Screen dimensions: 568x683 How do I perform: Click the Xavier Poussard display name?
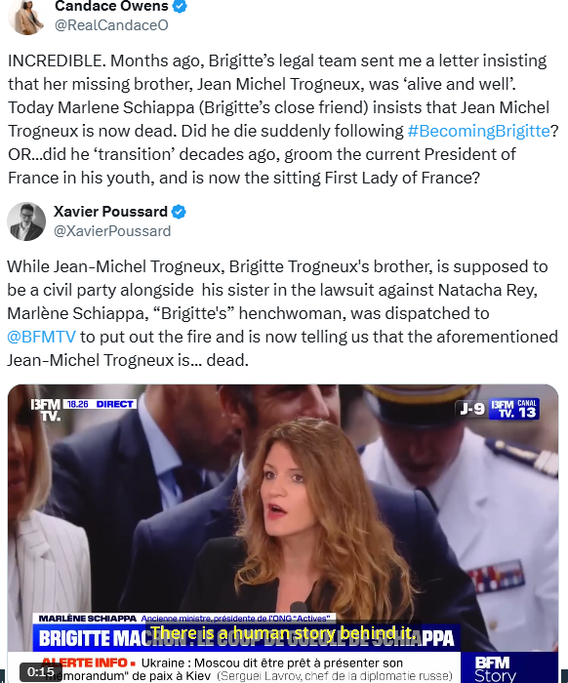click(x=110, y=212)
